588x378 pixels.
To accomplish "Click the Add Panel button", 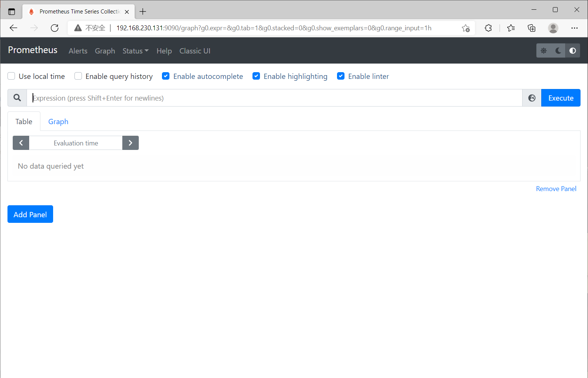I will pyautogui.click(x=30, y=214).
